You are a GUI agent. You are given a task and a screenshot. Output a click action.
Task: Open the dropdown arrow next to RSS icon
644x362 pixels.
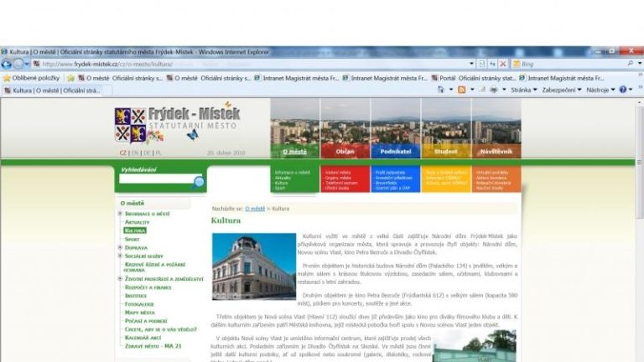pos(472,90)
